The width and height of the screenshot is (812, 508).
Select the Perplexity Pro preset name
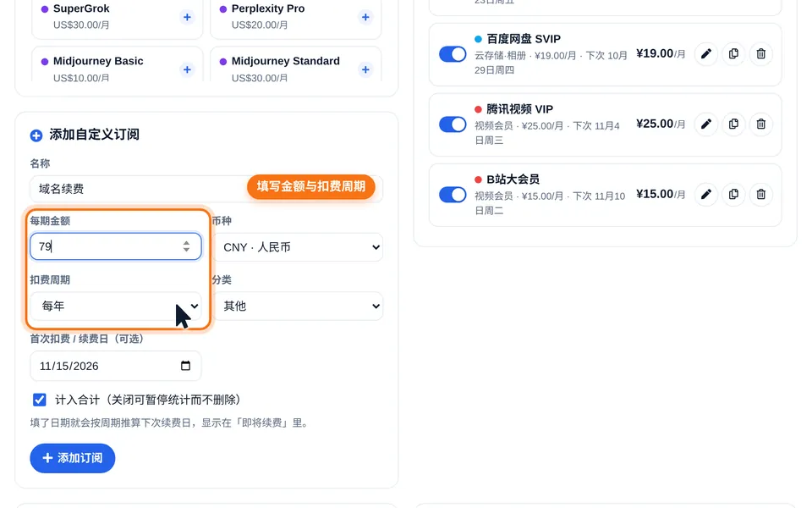(x=268, y=8)
